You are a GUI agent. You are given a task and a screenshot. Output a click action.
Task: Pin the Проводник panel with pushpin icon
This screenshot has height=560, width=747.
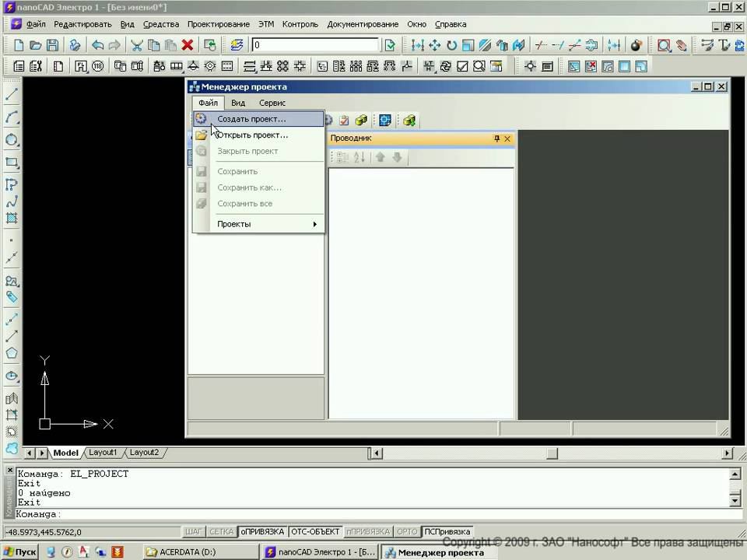point(497,138)
